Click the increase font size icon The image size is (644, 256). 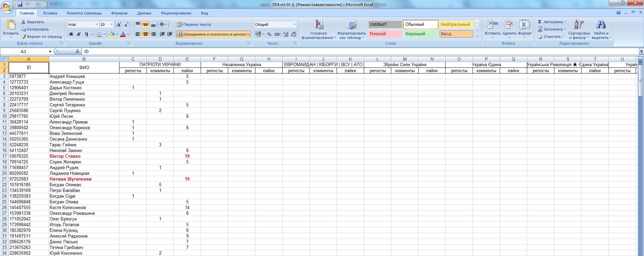coord(119,24)
